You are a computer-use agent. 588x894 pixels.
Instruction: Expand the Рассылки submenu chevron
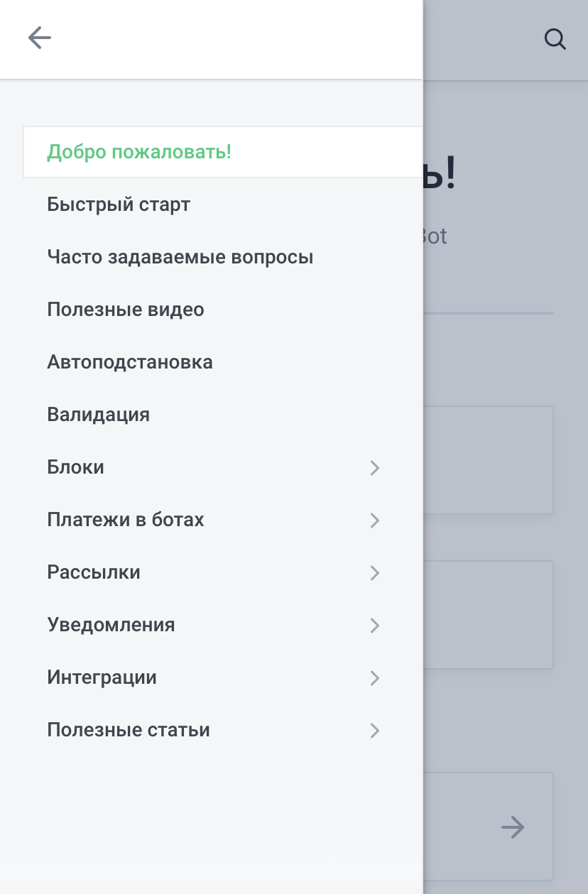click(375, 572)
